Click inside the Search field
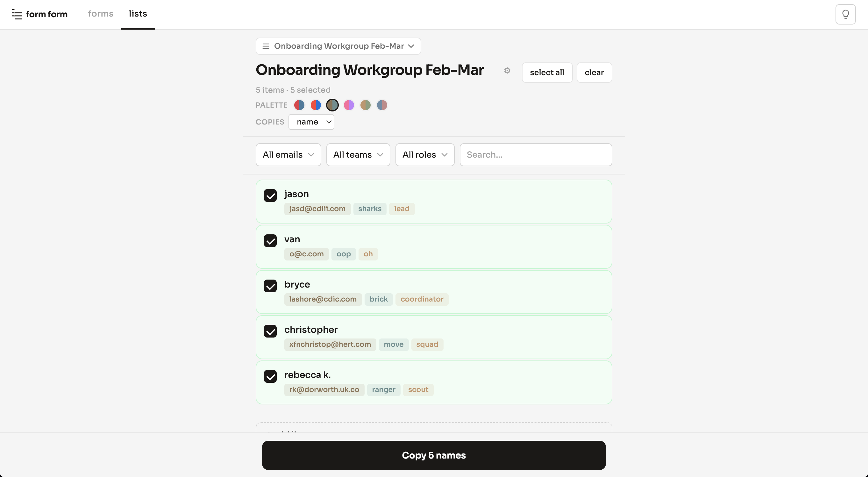 [x=536, y=155]
